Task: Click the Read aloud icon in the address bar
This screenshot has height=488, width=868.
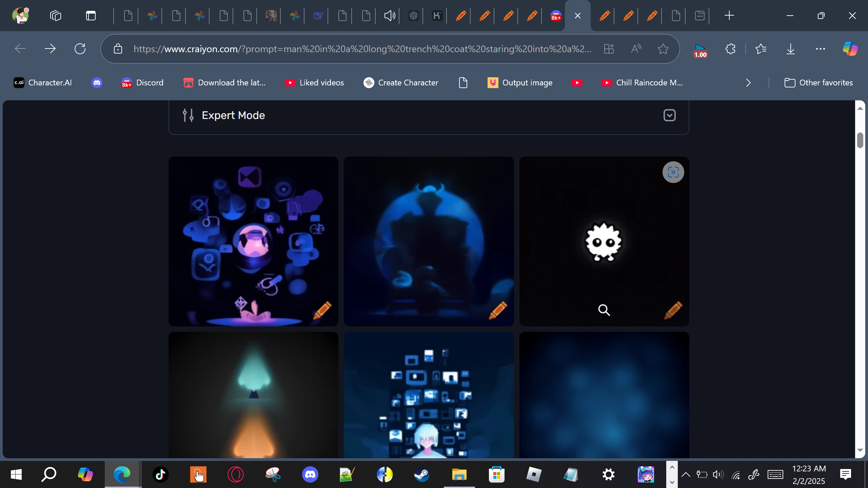Action: pyautogui.click(x=636, y=49)
